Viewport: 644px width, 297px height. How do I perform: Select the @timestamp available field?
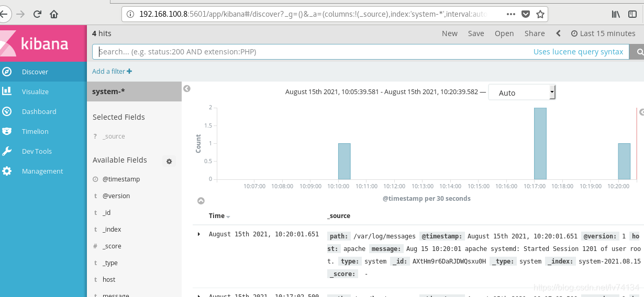click(x=121, y=179)
